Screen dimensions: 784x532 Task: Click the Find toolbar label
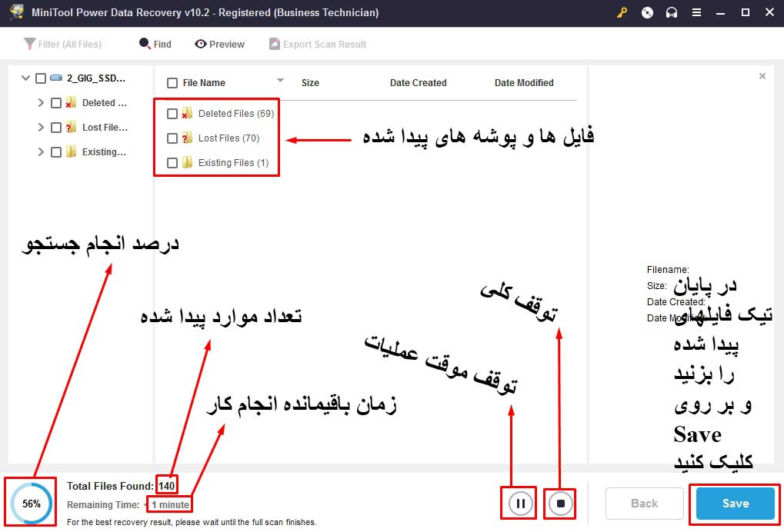click(162, 45)
